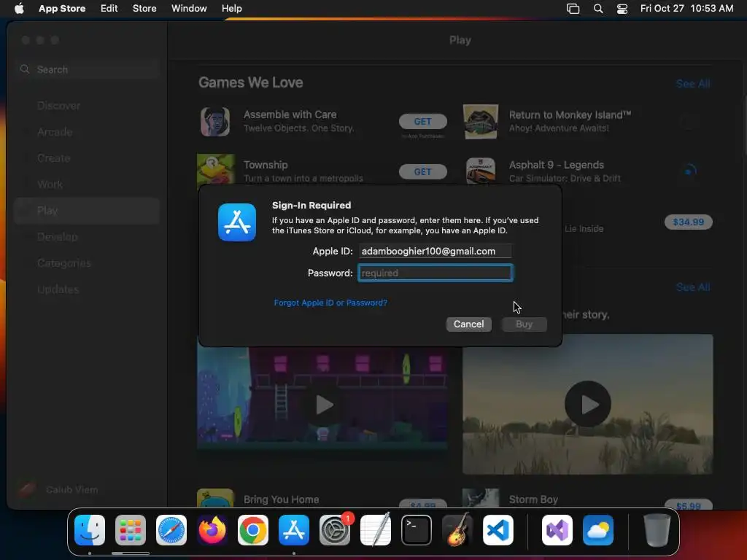Screen dimensions: 747x560
Task: Select Discover in the sidebar
Action: pyautogui.click(x=86, y=106)
